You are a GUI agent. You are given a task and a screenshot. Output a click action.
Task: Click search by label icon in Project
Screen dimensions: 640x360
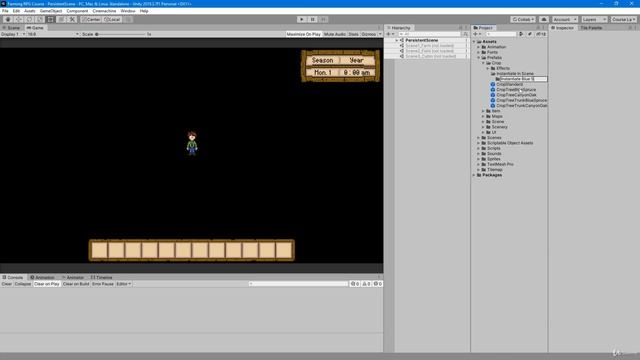click(x=529, y=34)
